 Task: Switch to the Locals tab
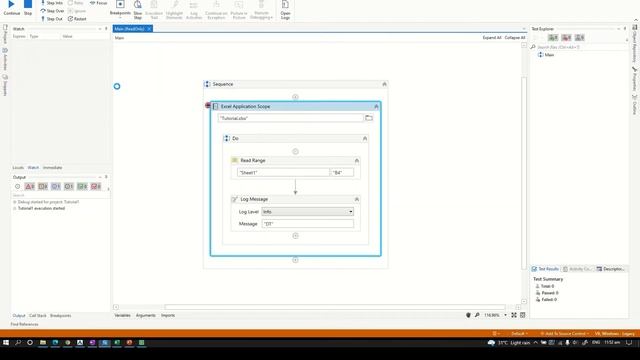(18, 167)
